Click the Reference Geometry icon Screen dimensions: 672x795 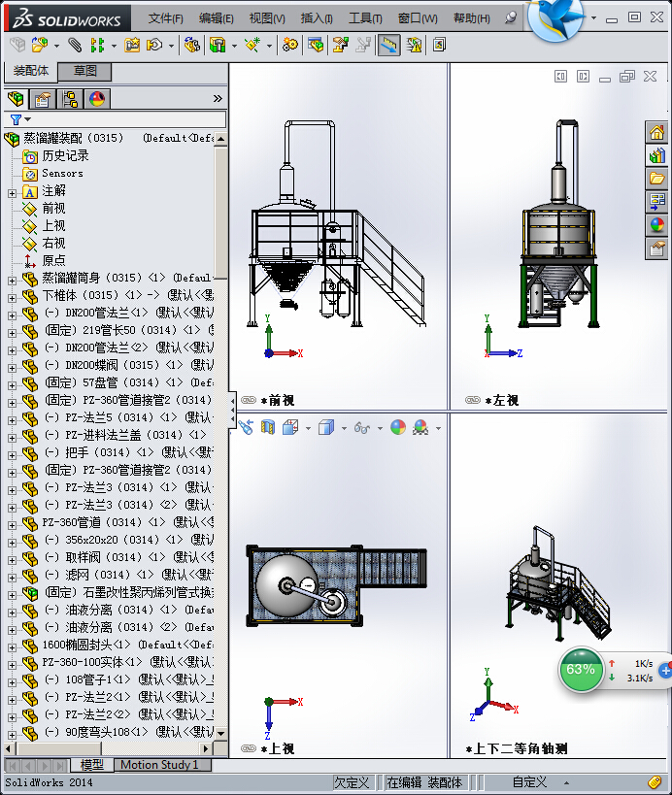252,45
